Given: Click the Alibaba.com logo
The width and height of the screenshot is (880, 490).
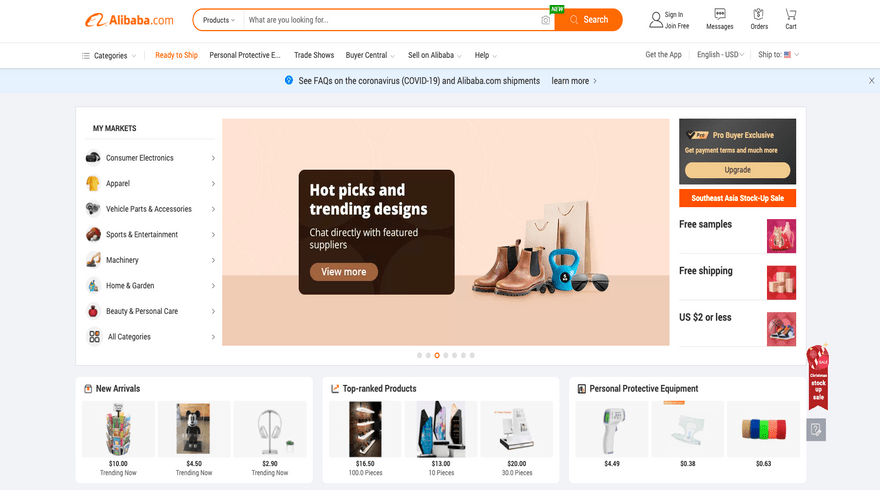Looking at the screenshot, I should tap(129, 20).
